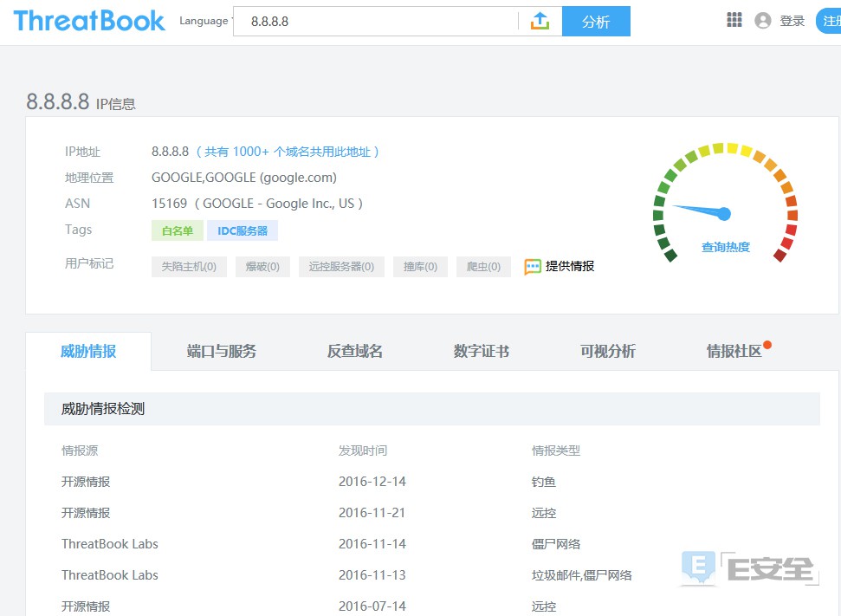Open the Language dropdown

tap(204, 21)
